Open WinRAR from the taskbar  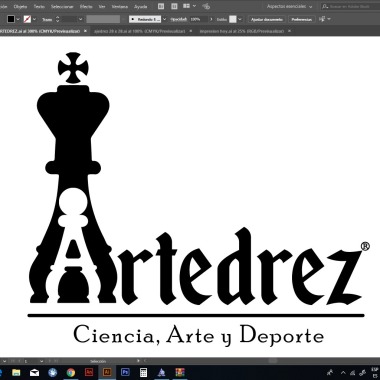tap(180, 372)
